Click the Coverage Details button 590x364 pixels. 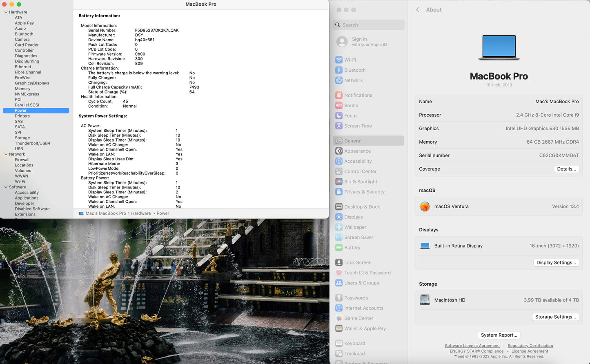tap(566, 169)
